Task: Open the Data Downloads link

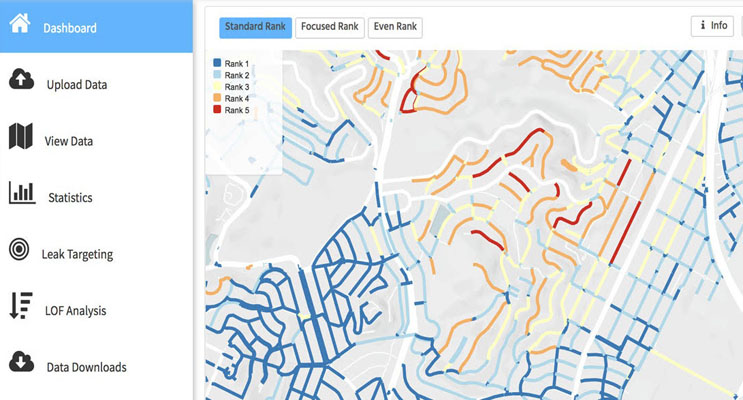Action: [x=86, y=367]
